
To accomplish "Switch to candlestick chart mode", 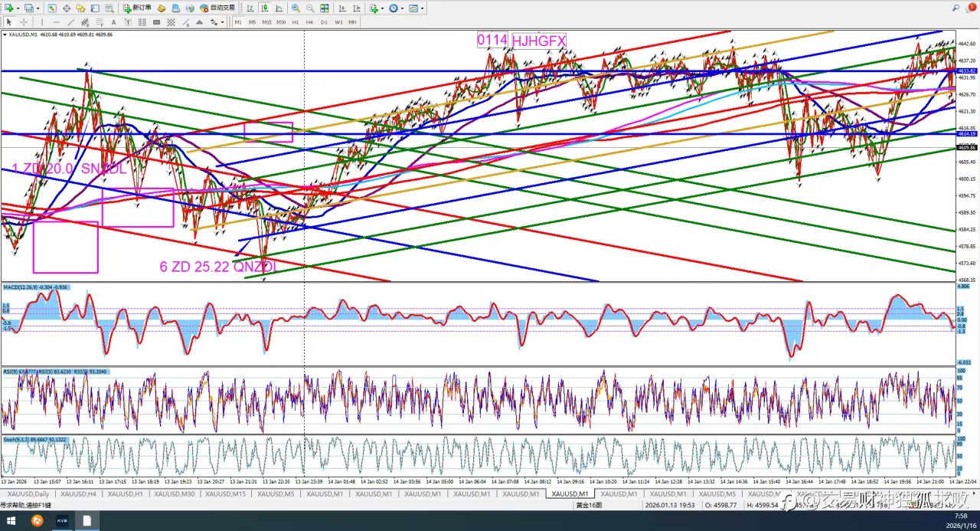I will (x=266, y=8).
